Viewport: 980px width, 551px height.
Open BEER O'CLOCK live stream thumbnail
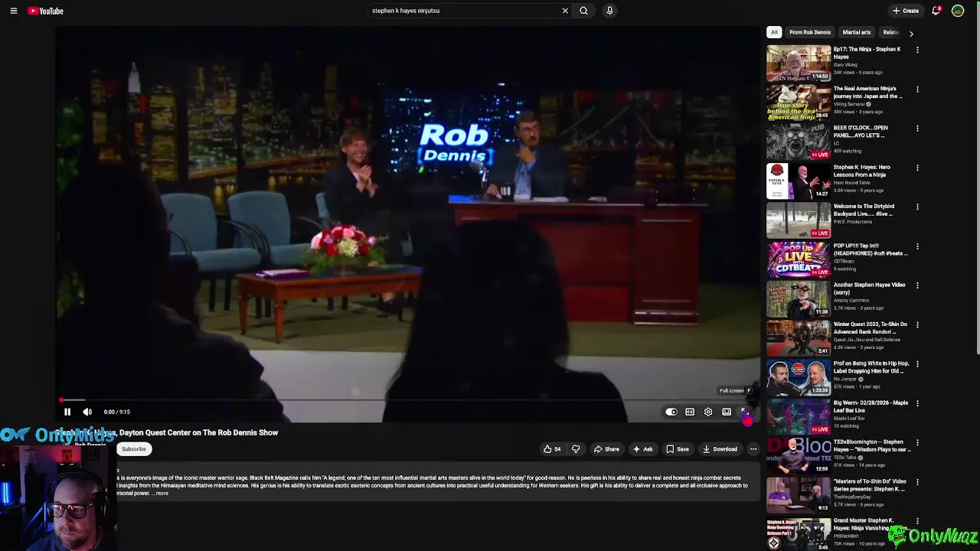click(x=799, y=142)
